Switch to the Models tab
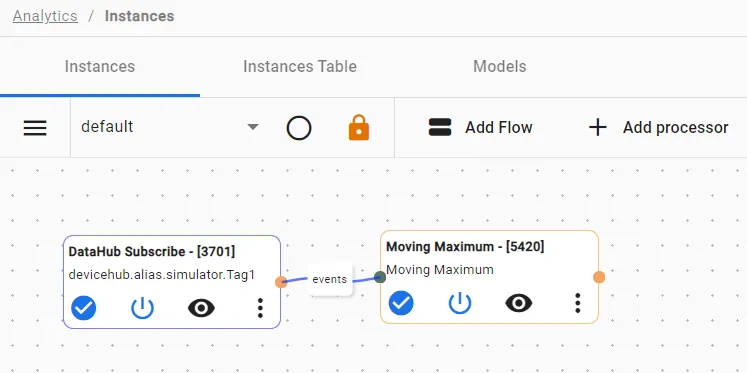The height and width of the screenshot is (373, 747). [x=500, y=66]
